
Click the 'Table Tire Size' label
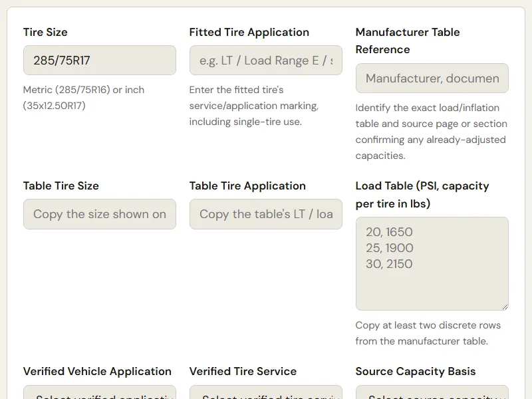pos(61,186)
